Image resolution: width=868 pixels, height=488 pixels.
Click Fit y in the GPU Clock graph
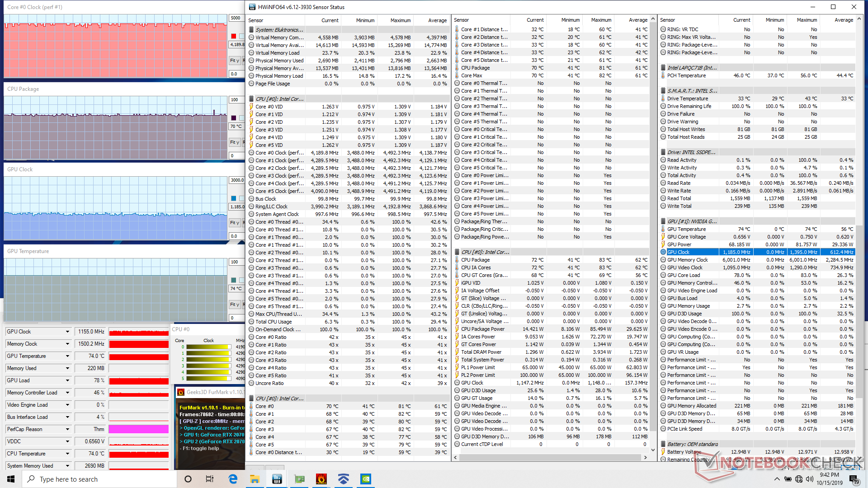[x=234, y=223]
